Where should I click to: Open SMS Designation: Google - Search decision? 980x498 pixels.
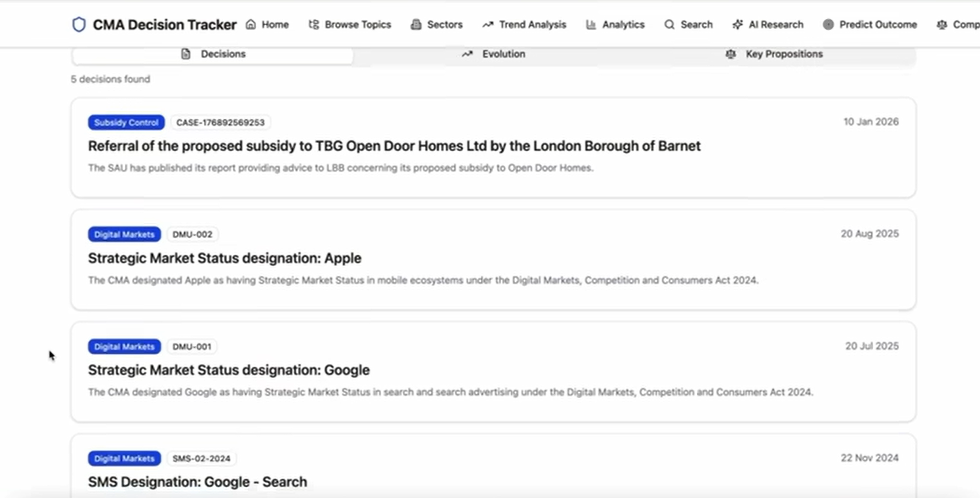tap(197, 482)
